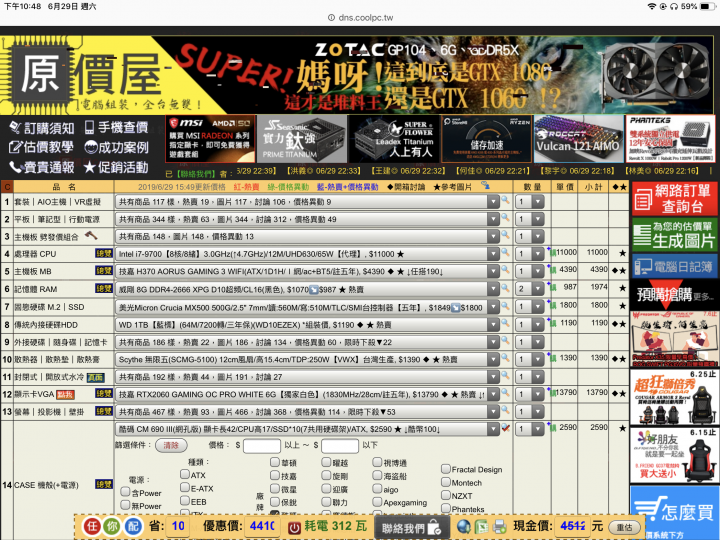This screenshot has height=540, width=720.
Task: Click the MSI Radeon promotion banner
Action: coord(210,139)
